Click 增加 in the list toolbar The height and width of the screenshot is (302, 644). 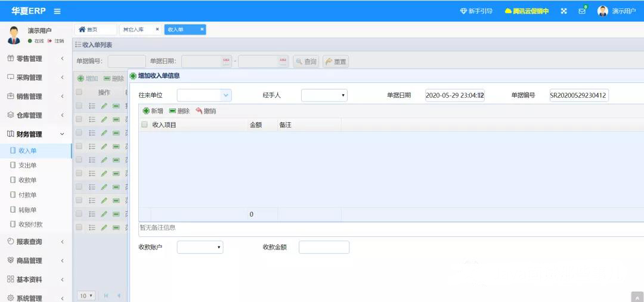click(88, 78)
